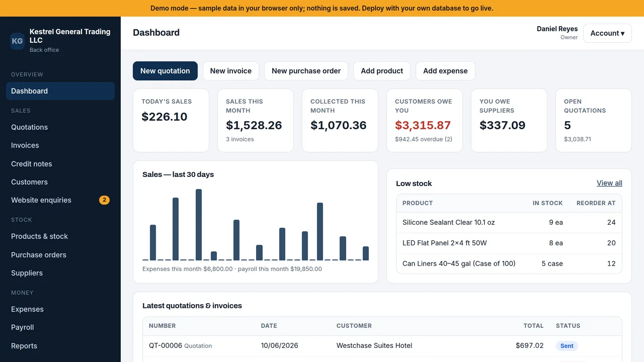
Task: Go to Purchase orders in sidebar
Action: tap(60, 255)
